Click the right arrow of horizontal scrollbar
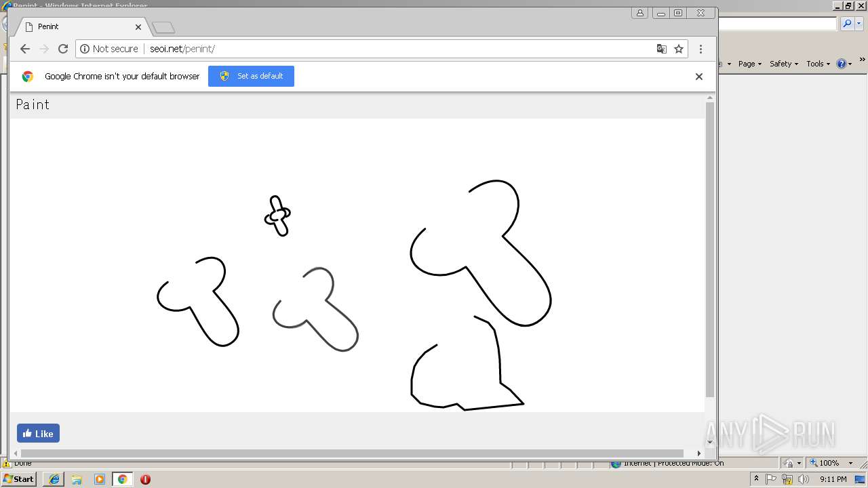 699,453
